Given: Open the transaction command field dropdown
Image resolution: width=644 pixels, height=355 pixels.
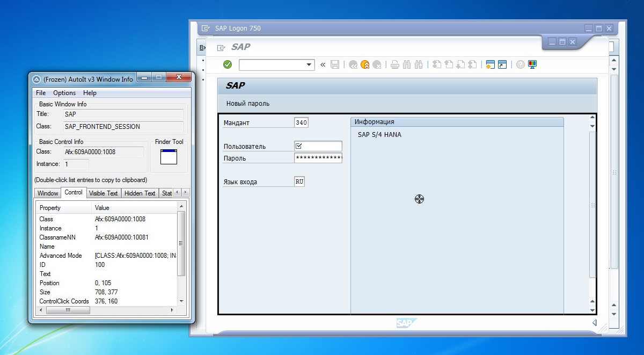Looking at the screenshot, I should pos(309,64).
